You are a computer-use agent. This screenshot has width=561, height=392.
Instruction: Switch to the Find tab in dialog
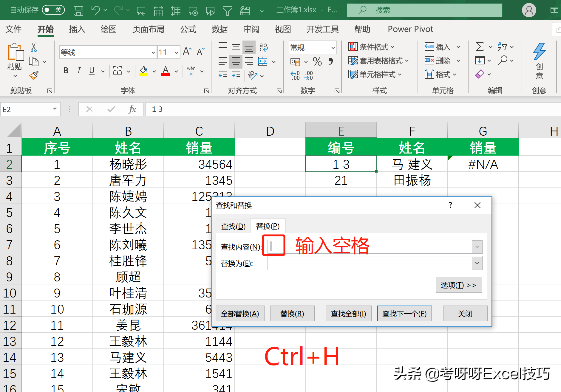233,227
